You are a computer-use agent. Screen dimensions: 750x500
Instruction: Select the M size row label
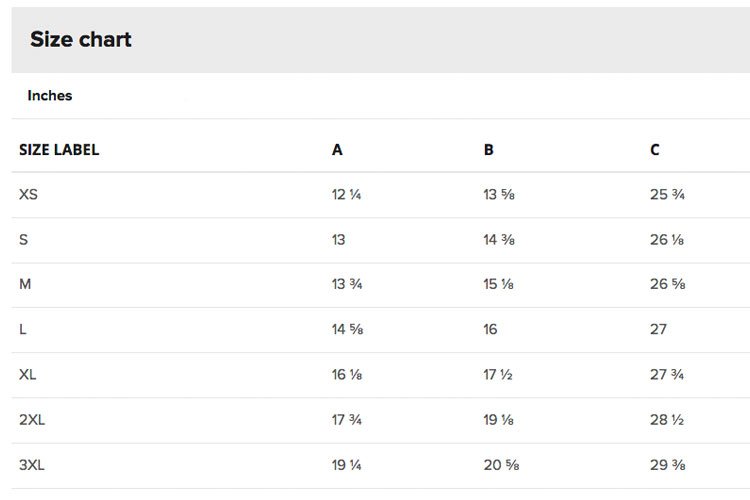coord(25,284)
